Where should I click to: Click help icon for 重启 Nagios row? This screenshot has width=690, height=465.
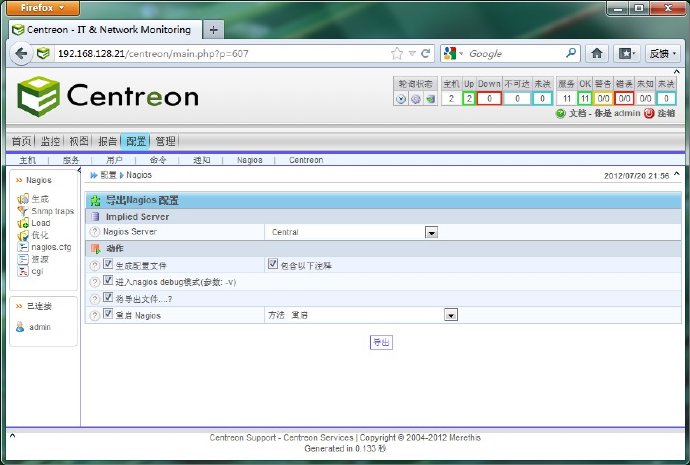click(95, 315)
